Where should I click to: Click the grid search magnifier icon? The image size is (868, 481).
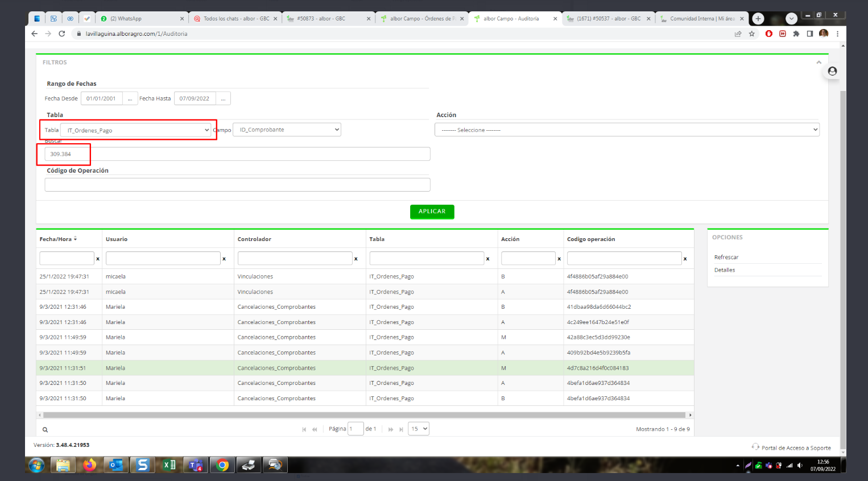click(x=45, y=430)
